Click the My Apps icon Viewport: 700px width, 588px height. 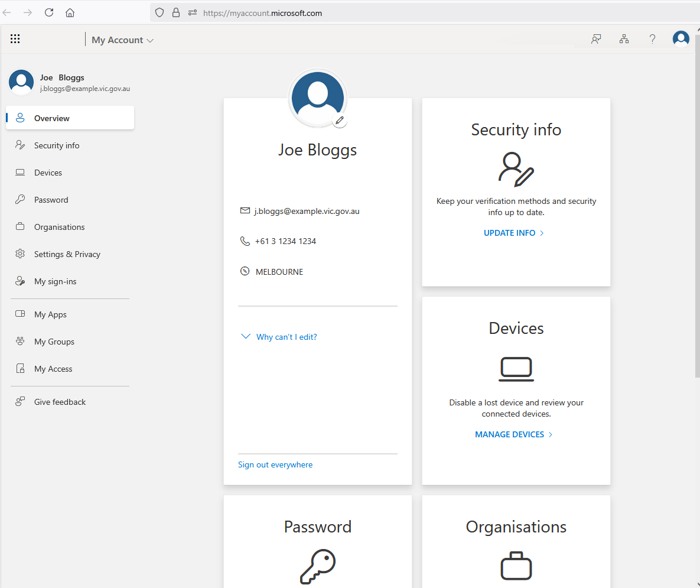20,314
